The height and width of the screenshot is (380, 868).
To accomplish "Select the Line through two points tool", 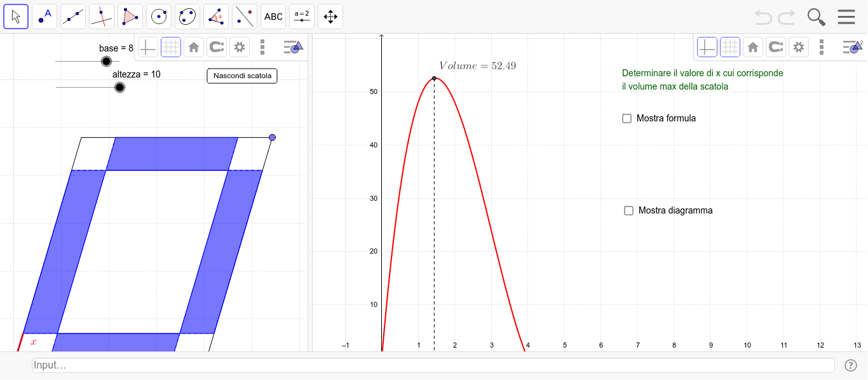I will (73, 17).
